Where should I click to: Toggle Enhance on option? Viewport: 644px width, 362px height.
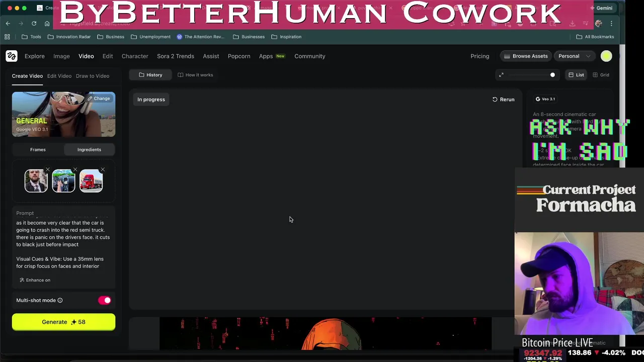click(x=35, y=280)
